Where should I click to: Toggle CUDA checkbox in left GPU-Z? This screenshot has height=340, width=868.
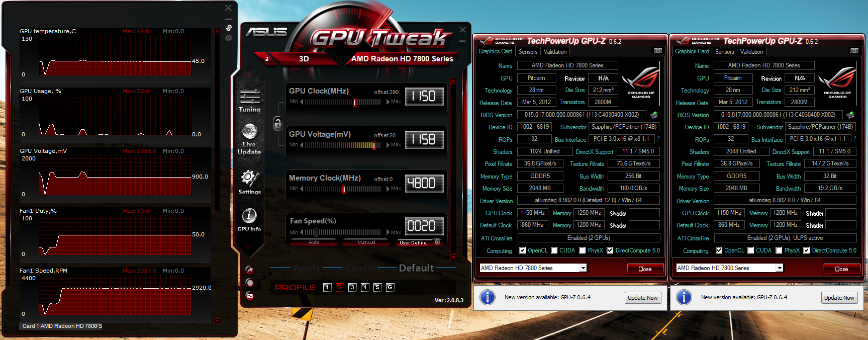point(554,250)
